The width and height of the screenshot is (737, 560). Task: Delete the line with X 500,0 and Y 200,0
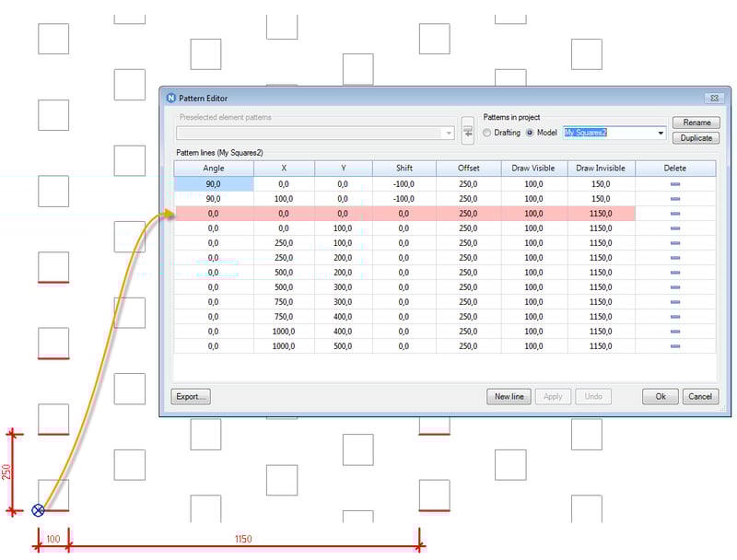(675, 273)
